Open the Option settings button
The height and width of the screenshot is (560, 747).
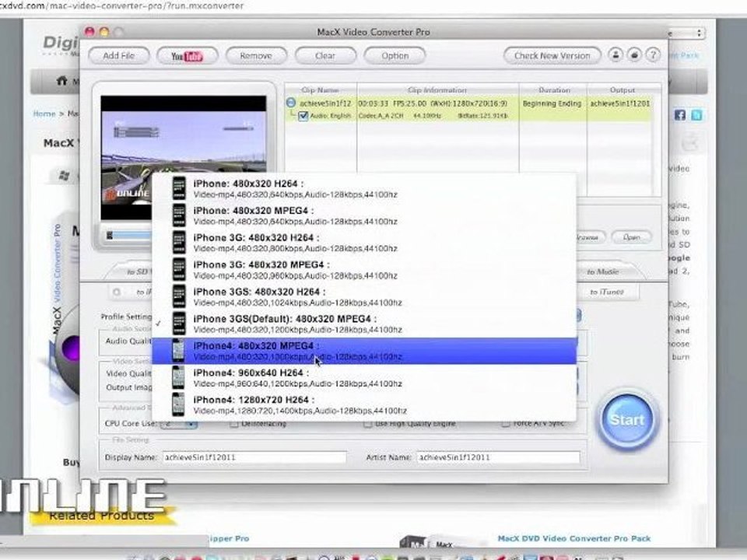click(x=395, y=56)
